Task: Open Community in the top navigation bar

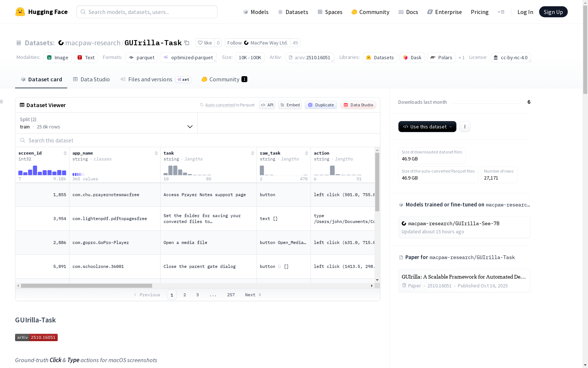Action: [370, 12]
